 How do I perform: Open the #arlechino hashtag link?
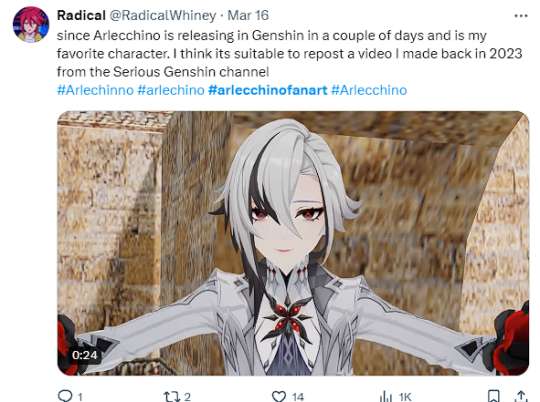171,90
